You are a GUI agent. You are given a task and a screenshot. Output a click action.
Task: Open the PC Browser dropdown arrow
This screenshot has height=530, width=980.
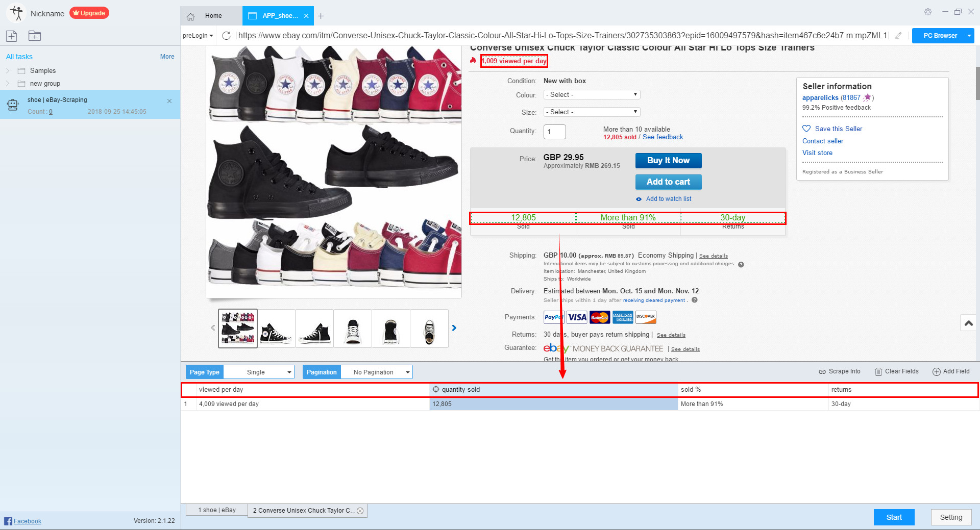(x=969, y=36)
